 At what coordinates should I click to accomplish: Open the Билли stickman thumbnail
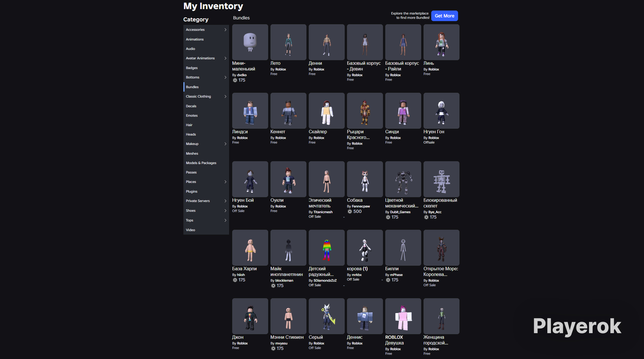tap(403, 248)
